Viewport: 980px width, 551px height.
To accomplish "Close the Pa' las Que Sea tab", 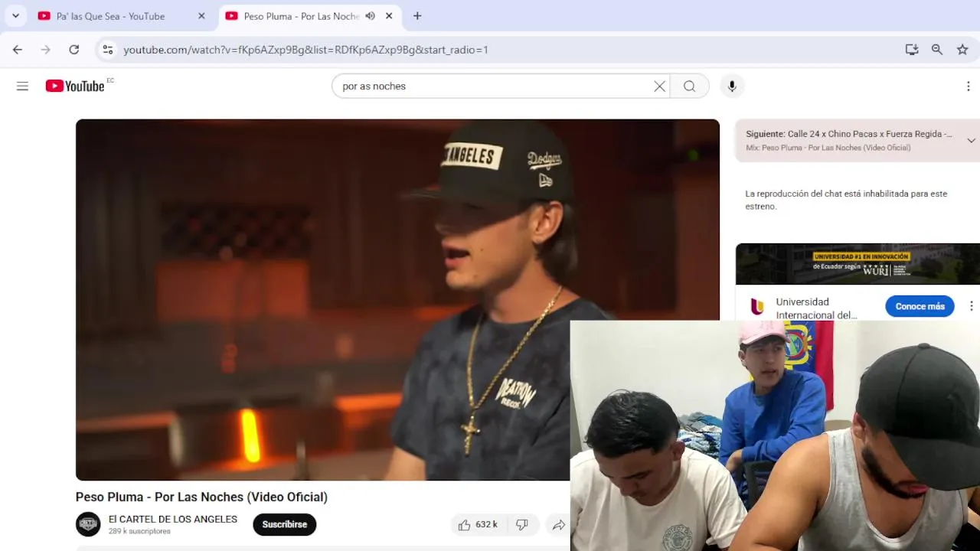I will coord(201,16).
